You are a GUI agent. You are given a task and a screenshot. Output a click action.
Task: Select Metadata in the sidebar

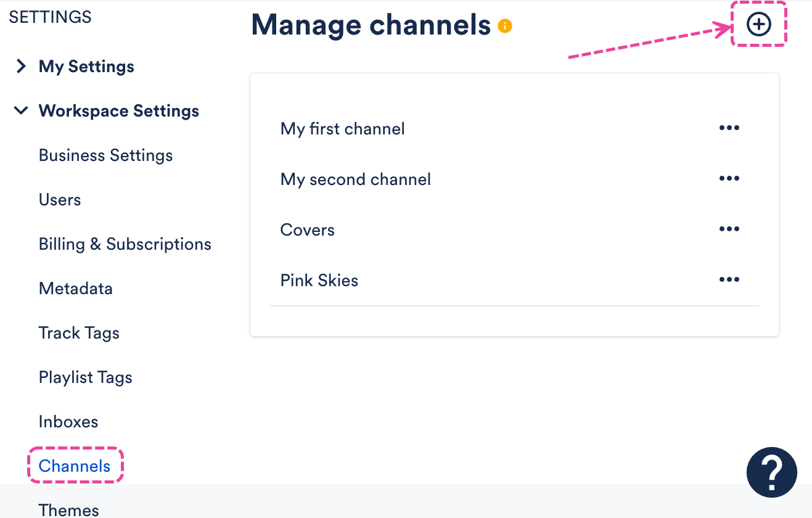[x=75, y=289]
